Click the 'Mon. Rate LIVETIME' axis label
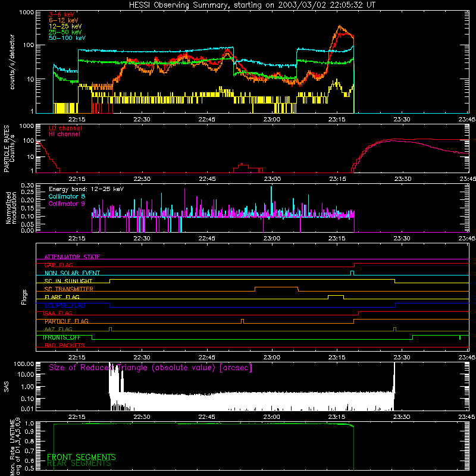Viewport: 476px width, 476px height. 12,447
